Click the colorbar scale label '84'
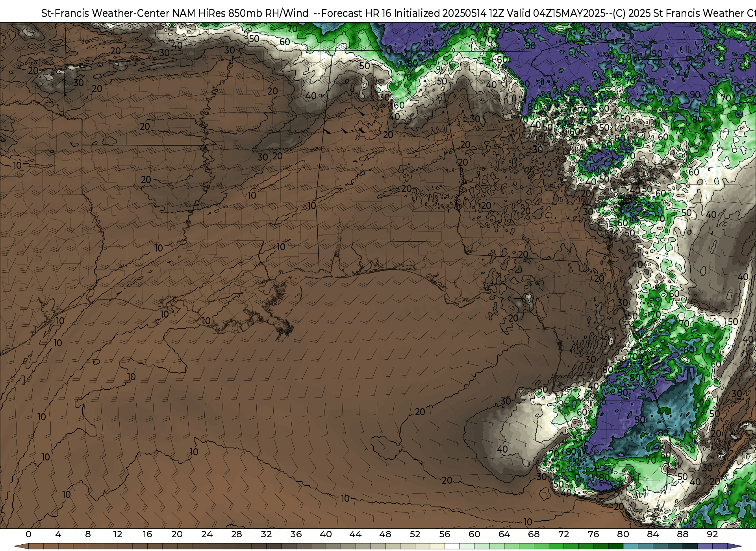Screen dimensions: 756x551 tap(653, 534)
